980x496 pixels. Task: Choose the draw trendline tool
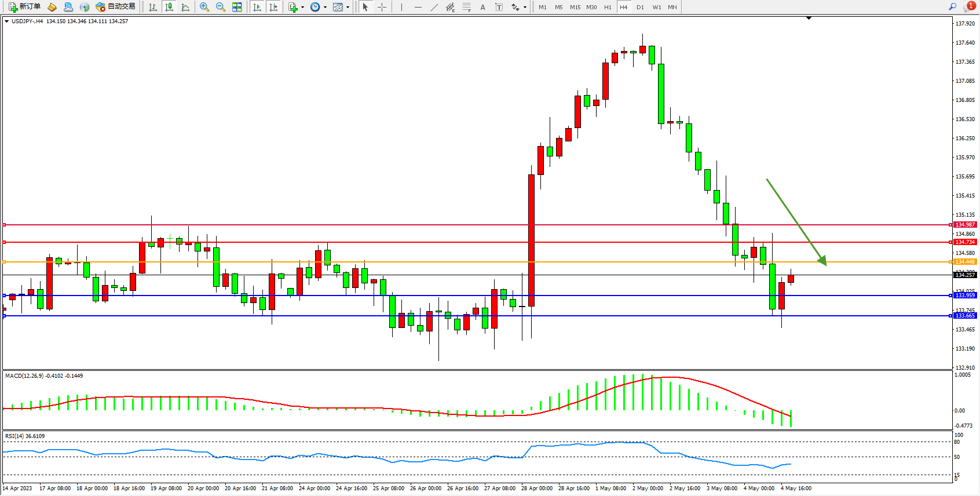[x=434, y=7]
